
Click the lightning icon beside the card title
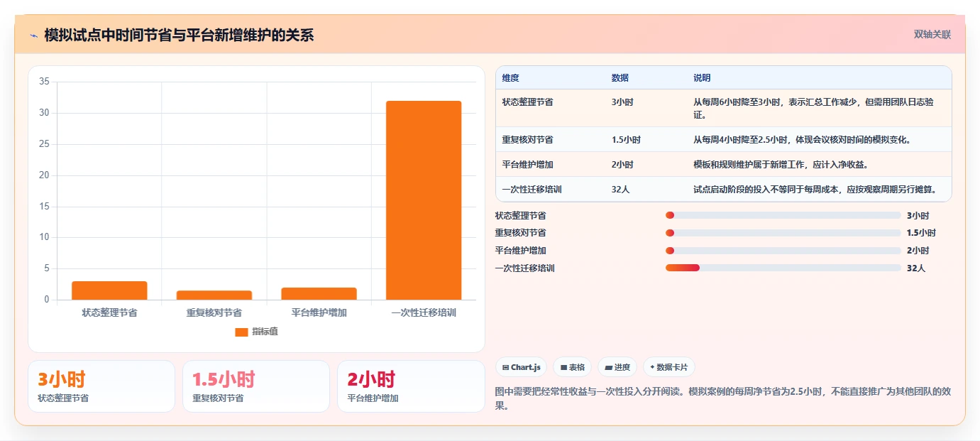click(x=33, y=36)
